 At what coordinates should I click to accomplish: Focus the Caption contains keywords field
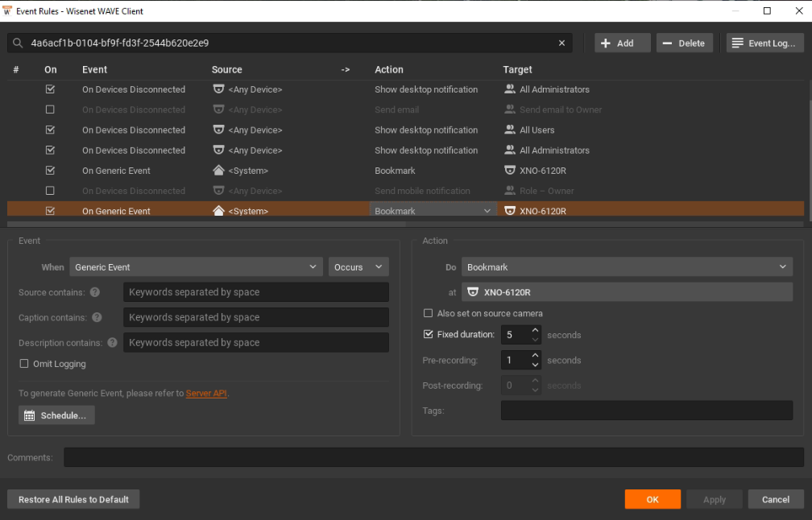tap(256, 318)
